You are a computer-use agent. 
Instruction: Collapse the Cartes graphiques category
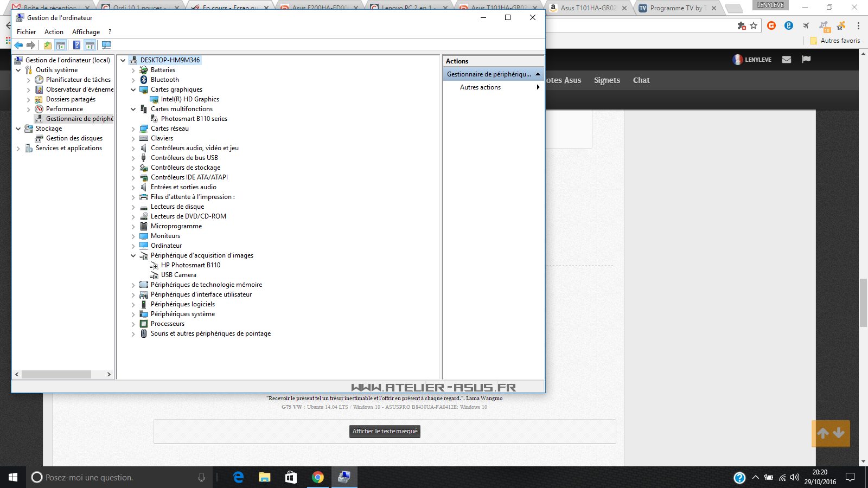click(x=133, y=90)
